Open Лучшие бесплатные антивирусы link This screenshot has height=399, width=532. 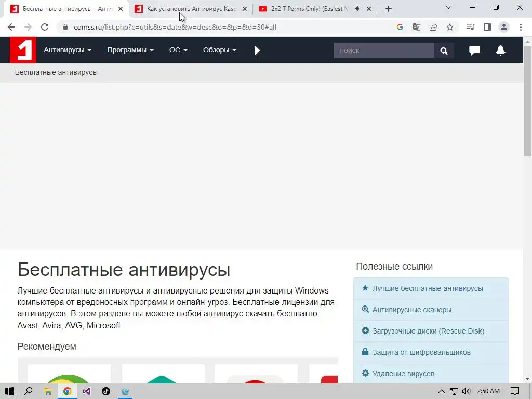point(428,288)
